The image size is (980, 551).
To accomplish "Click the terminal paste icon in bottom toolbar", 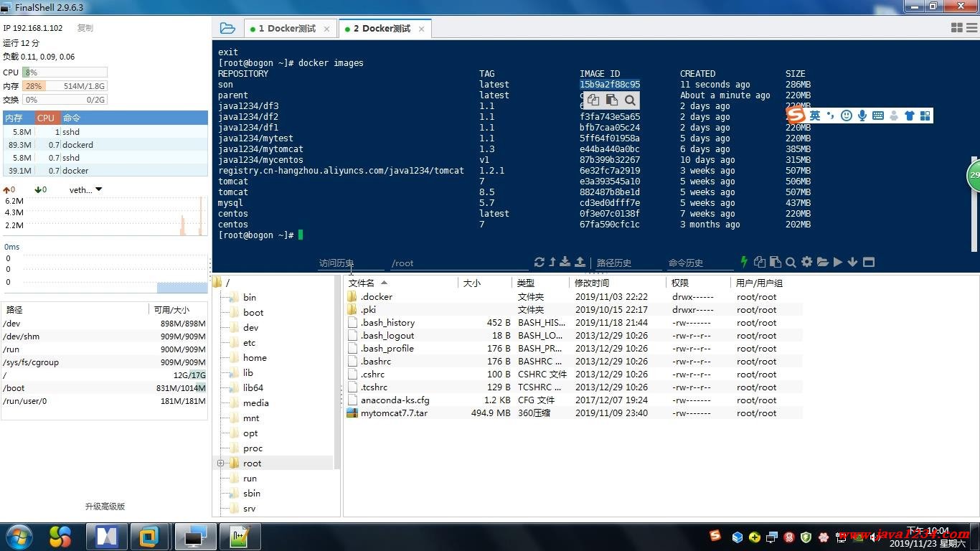I will [775, 262].
